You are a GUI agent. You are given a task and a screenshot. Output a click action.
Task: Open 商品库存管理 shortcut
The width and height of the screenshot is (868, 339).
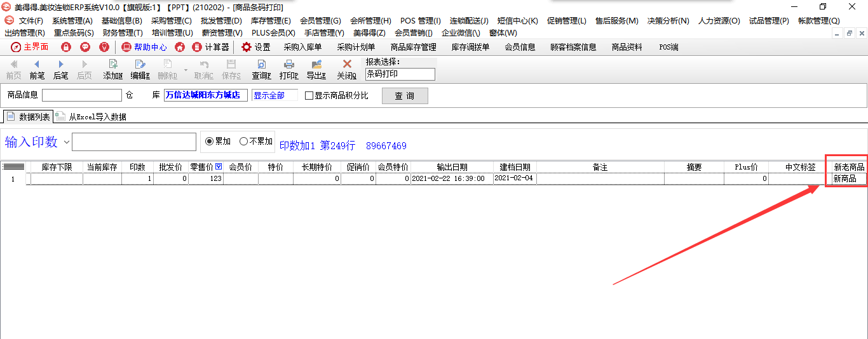[x=413, y=47]
